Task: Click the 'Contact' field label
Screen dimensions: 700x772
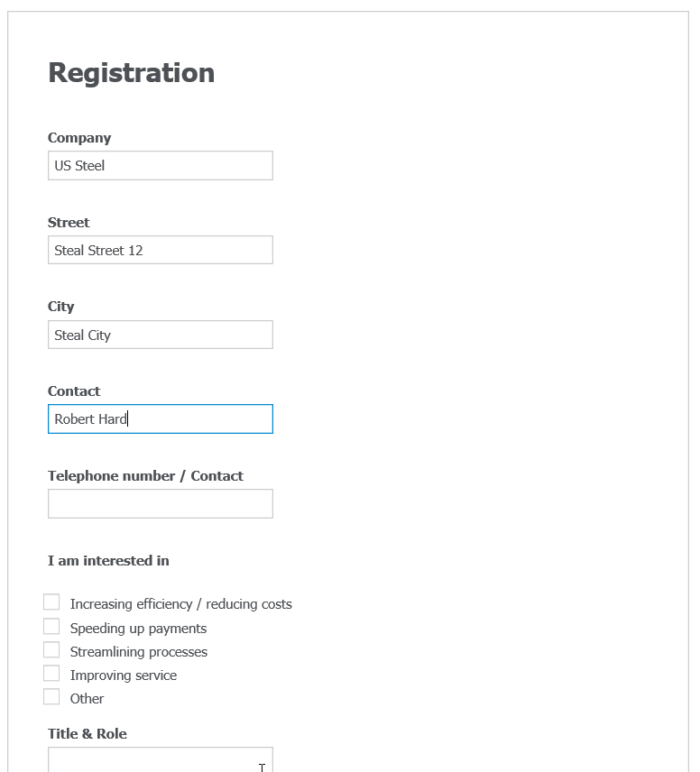Action: click(x=74, y=391)
